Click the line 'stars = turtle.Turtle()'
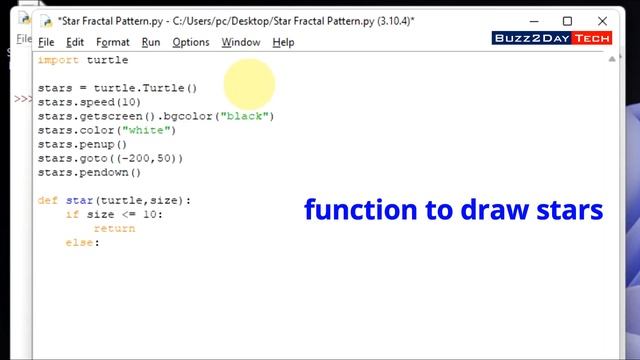Viewport: 640px width, 360px height. 118,88
